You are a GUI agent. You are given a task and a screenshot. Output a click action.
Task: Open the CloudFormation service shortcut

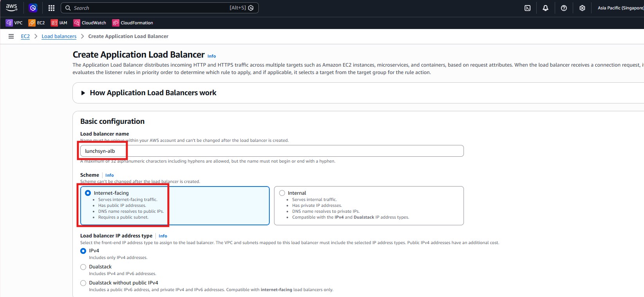(132, 23)
